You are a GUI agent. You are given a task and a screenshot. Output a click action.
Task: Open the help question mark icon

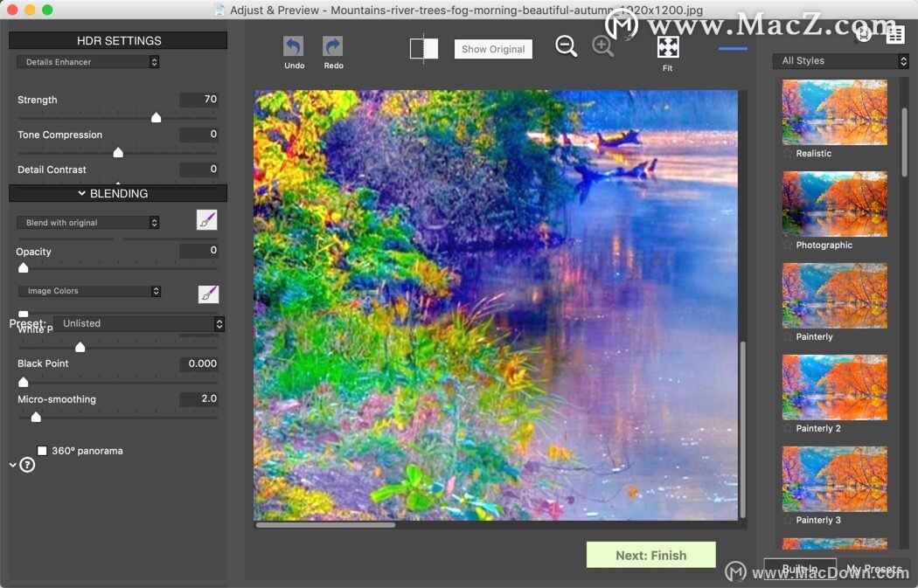click(27, 465)
